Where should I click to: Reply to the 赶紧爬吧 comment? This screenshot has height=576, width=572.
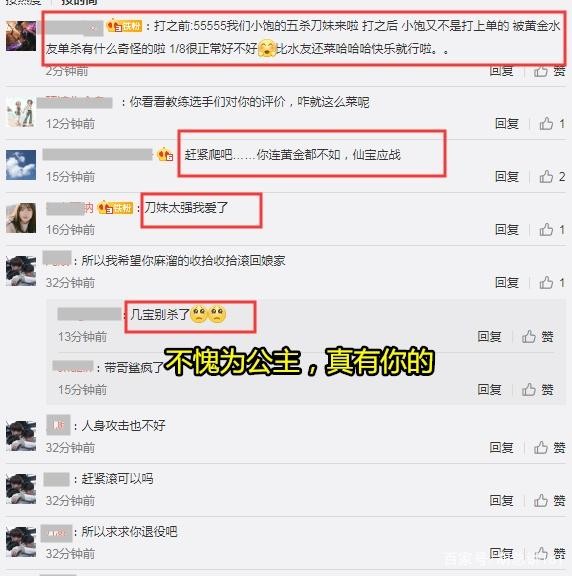507,177
